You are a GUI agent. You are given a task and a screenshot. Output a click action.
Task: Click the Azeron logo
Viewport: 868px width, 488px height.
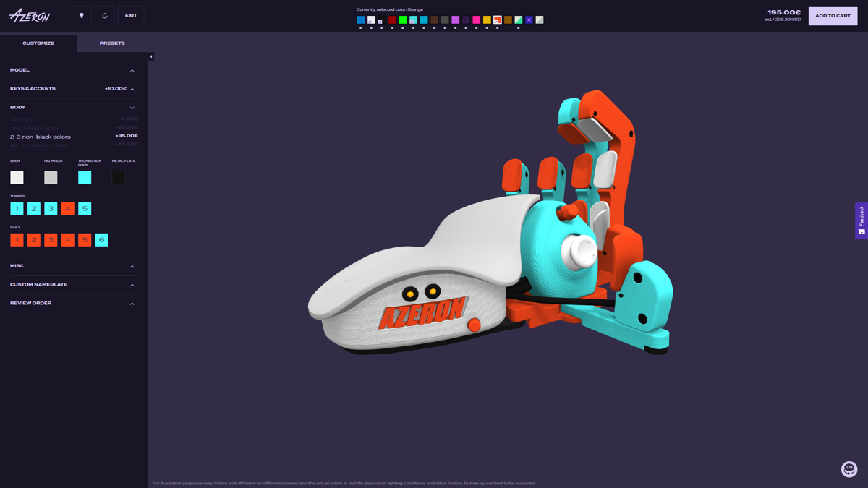(x=30, y=15)
